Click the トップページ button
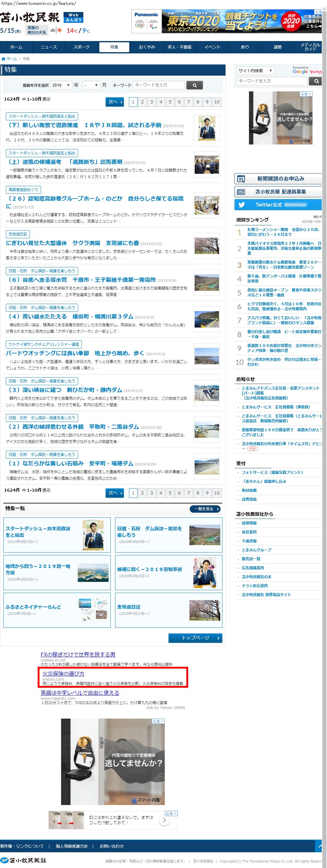 [x=195, y=638]
